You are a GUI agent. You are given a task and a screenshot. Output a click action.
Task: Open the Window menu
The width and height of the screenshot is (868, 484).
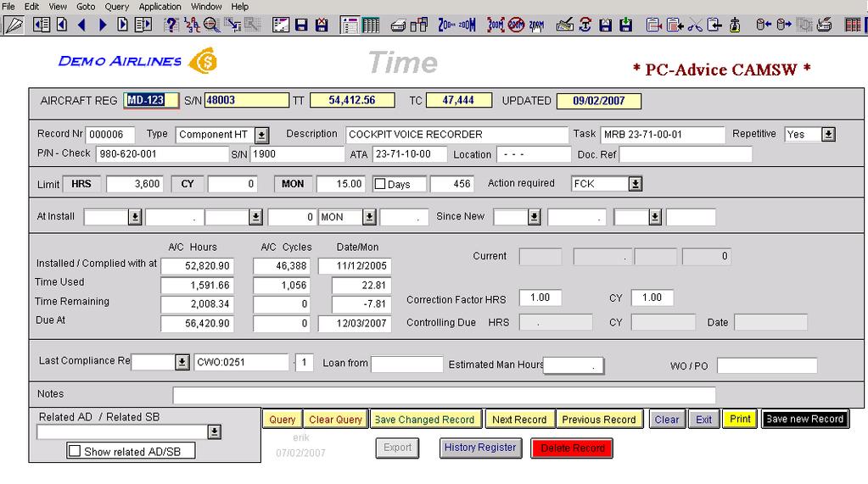[206, 7]
